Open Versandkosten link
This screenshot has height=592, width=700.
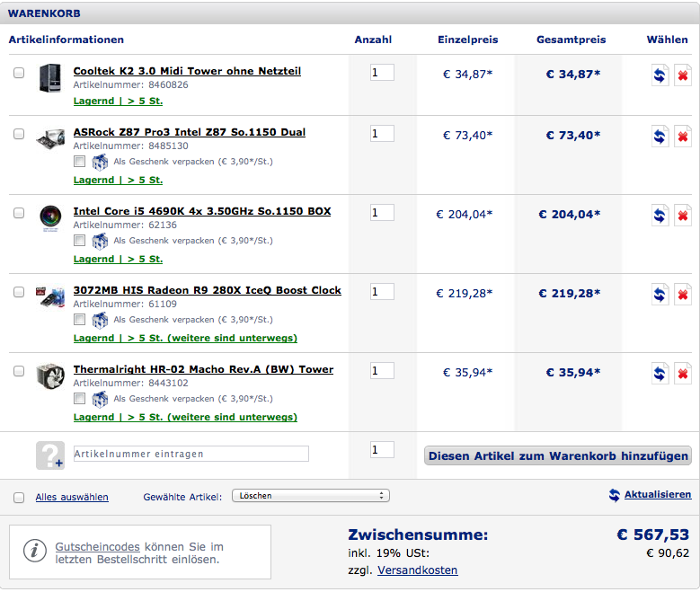[418, 570]
